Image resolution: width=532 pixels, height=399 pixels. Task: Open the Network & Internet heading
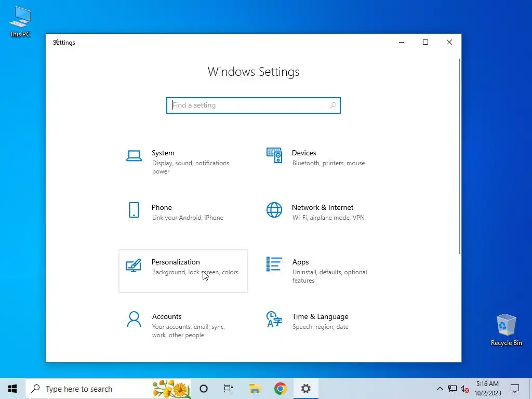(323, 208)
